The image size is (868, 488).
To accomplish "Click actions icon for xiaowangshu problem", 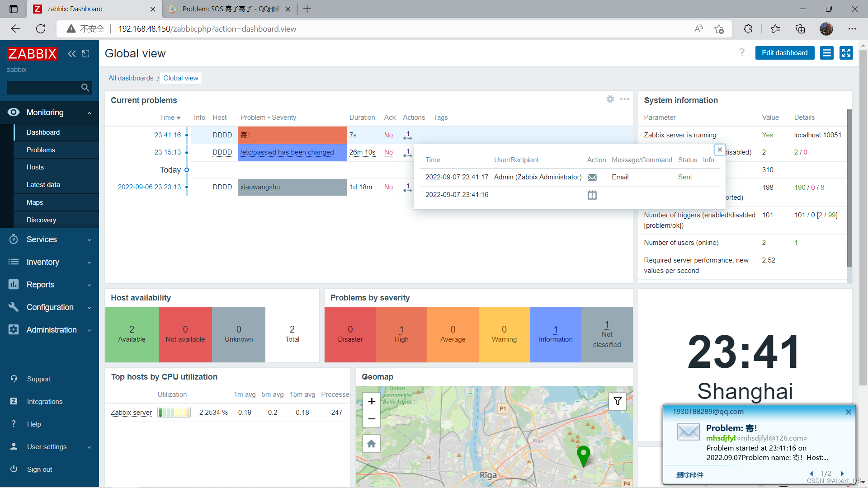I will pyautogui.click(x=407, y=187).
